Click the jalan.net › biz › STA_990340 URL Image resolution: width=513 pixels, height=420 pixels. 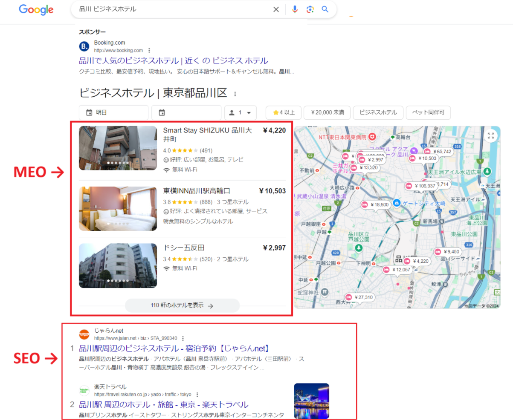point(136,338)
